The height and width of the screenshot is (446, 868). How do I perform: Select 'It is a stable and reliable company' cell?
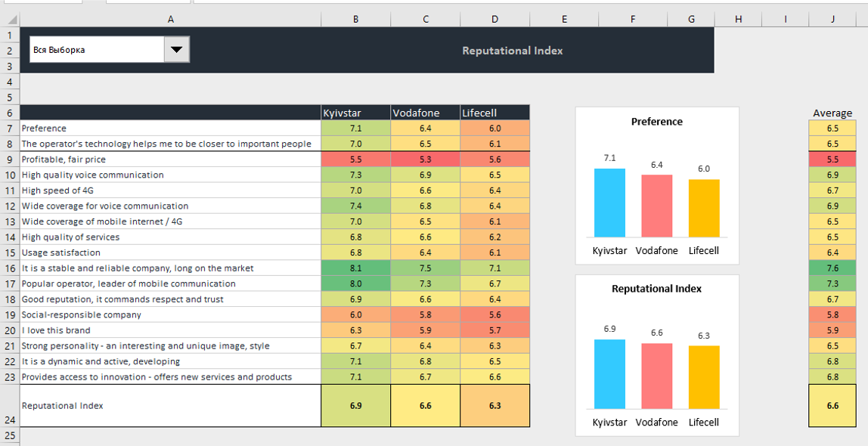(171, 268)
